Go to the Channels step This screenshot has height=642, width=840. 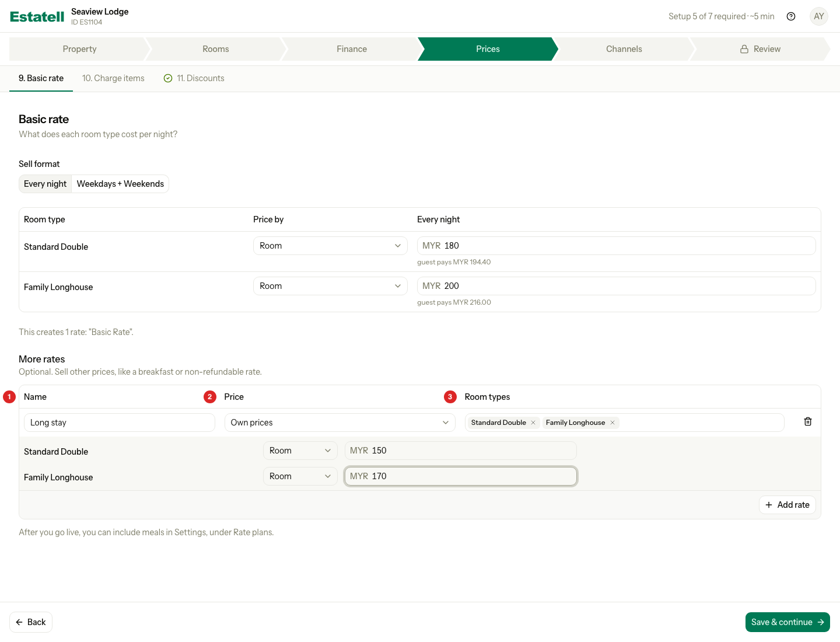pyautogui.click(x=624, y=49)
